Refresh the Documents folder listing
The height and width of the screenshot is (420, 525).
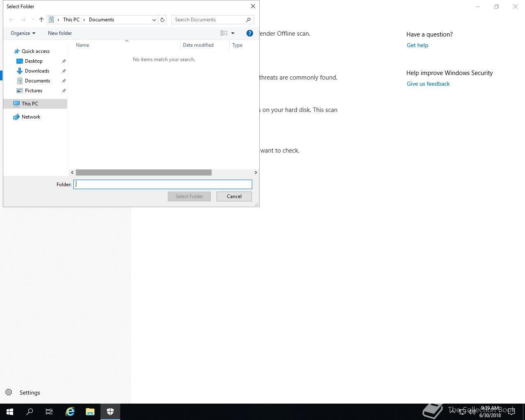[162, 20]
